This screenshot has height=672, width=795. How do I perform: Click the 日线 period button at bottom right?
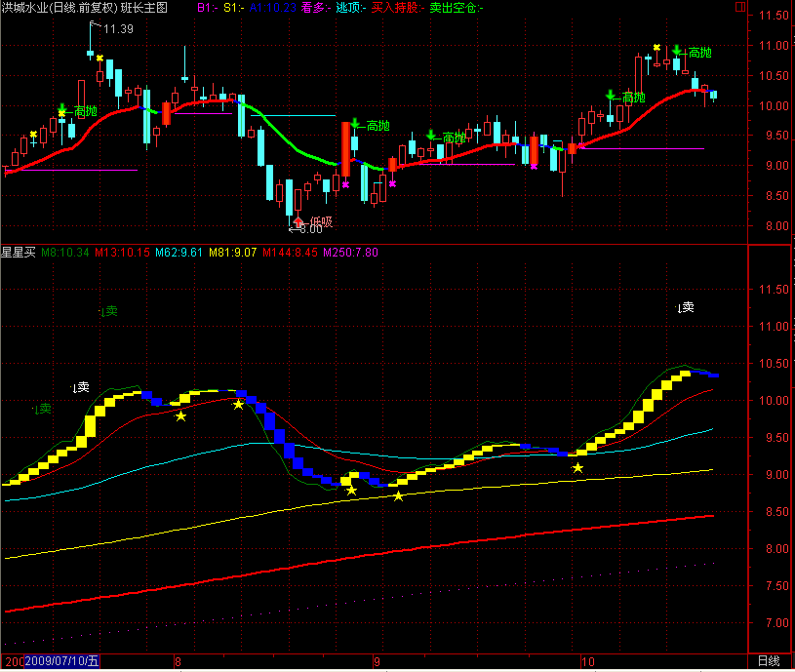(x=769, y=661)
